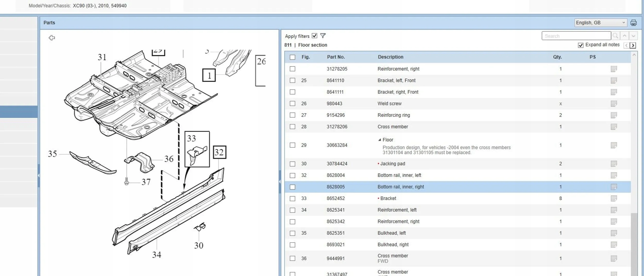Open note icon for part 31278205
This screenshot has width=644, height=276.
point(614,69)
